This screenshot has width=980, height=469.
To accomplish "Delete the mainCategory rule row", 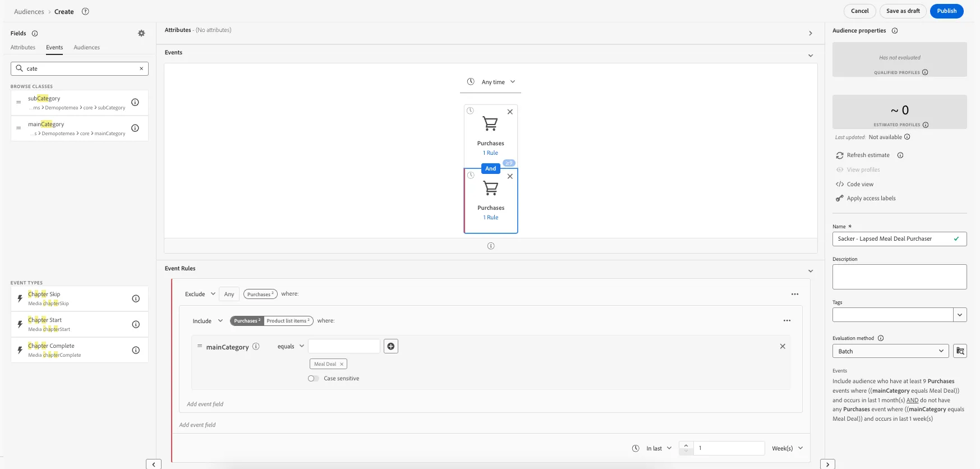I will [783, 346].
